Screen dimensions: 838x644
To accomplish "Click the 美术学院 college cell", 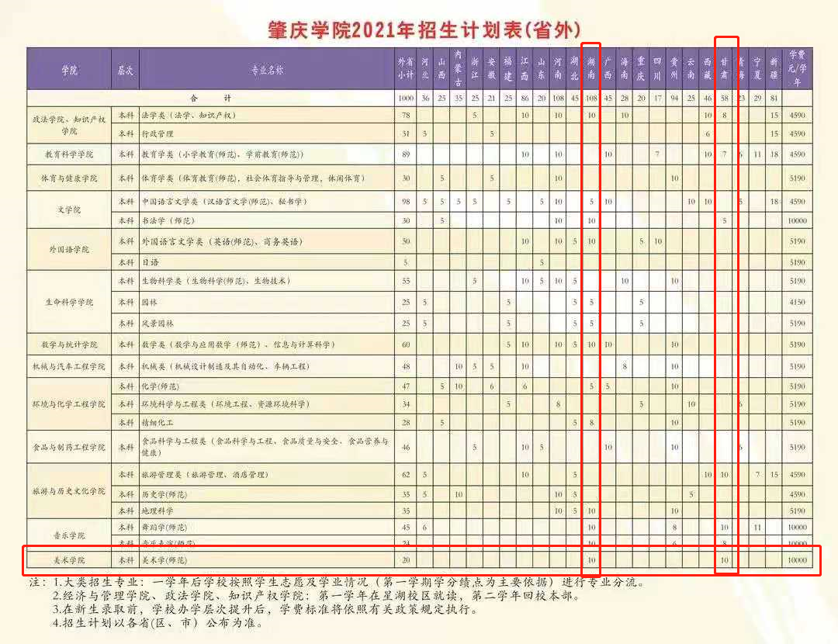I will tap(70, 559).
